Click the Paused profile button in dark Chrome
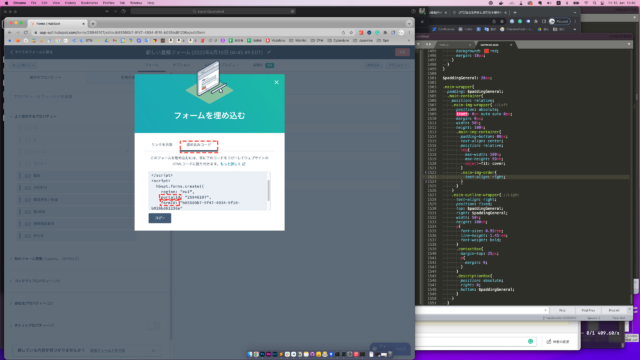640x360 pixels. [559, 21]
